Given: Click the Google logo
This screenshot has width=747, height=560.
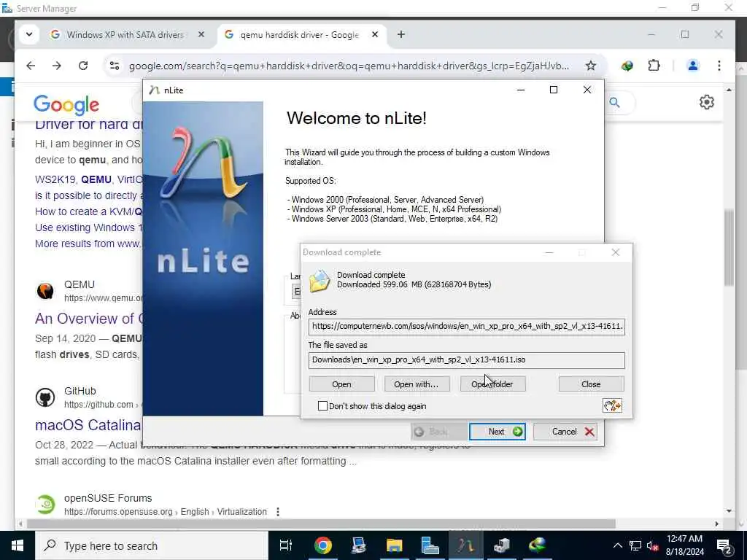Looking at the screenshot, I should (66, 105).
